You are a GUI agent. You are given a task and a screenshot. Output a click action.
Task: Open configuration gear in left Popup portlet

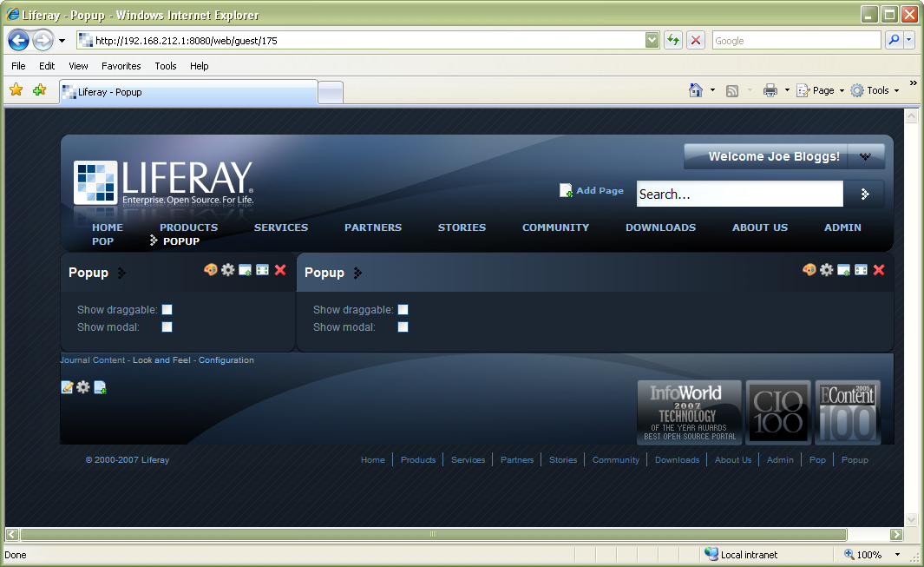pos(228,270)
